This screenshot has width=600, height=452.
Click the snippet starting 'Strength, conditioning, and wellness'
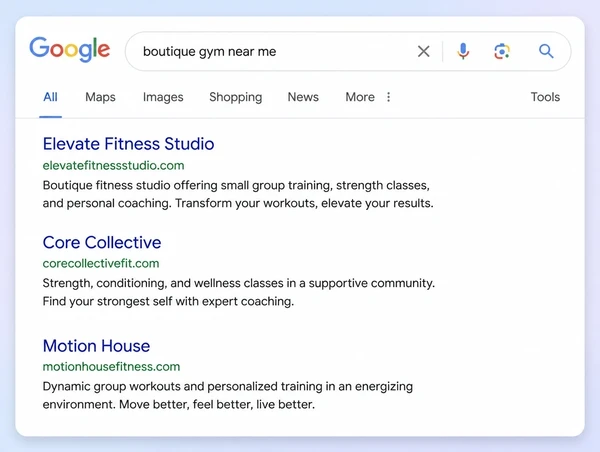[239, 292]
